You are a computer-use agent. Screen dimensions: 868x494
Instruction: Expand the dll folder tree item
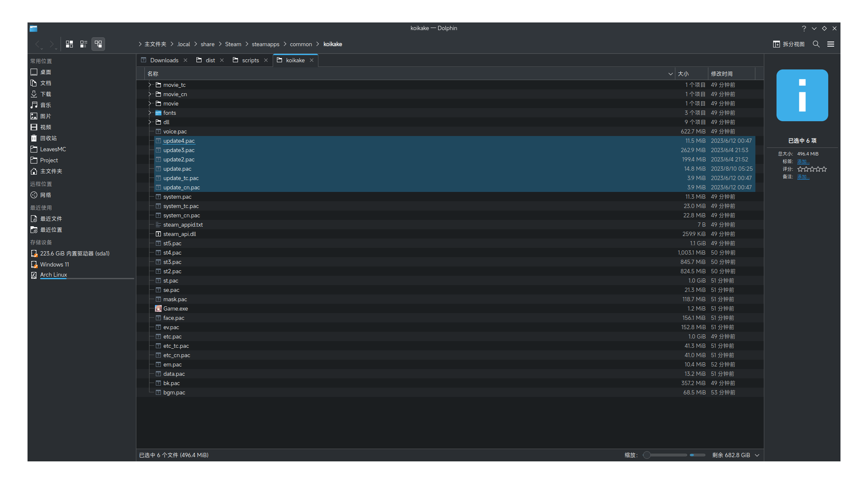click(149, 122)
